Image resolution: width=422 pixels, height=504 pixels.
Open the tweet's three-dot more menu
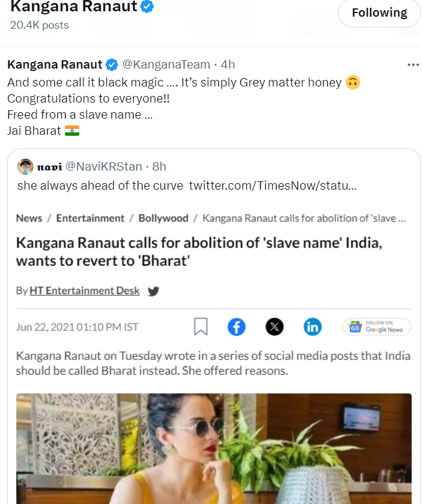[412, 64]
